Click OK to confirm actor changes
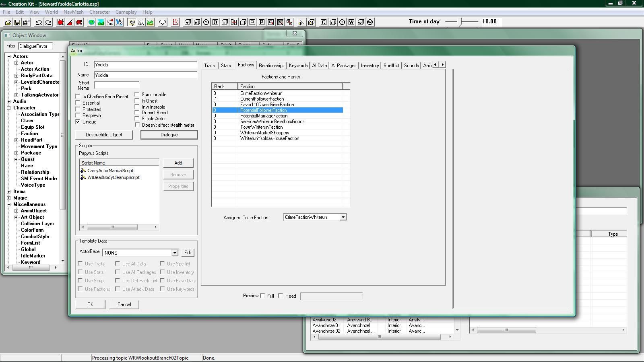 (x=90, y=304)
